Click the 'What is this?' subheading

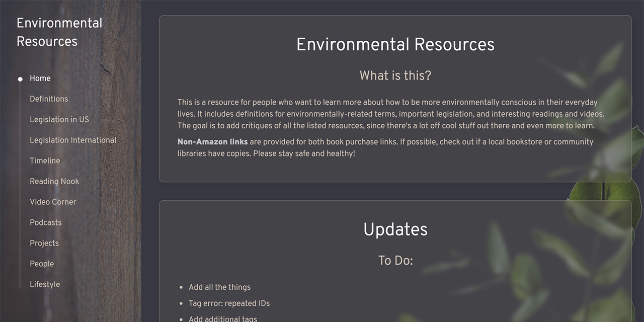(395, 75)
